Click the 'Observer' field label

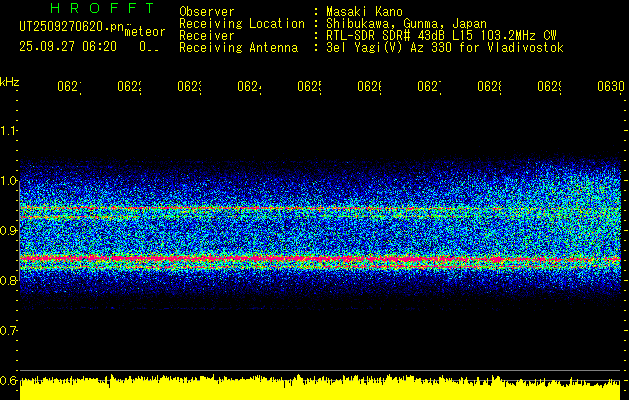[207, 12]
